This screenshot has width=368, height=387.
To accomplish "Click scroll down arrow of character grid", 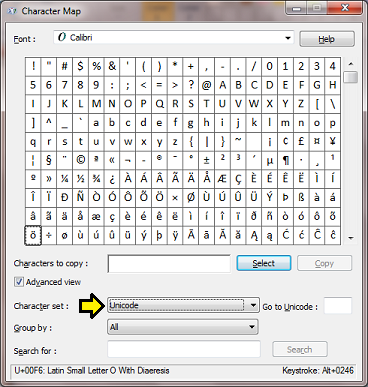I will pos(351,238).
